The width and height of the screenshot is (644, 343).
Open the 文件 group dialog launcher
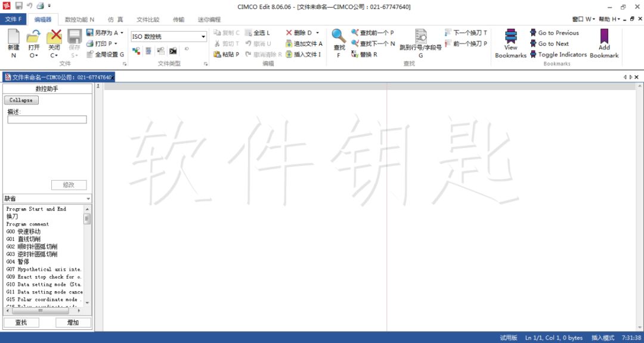(x=124, y=64)
